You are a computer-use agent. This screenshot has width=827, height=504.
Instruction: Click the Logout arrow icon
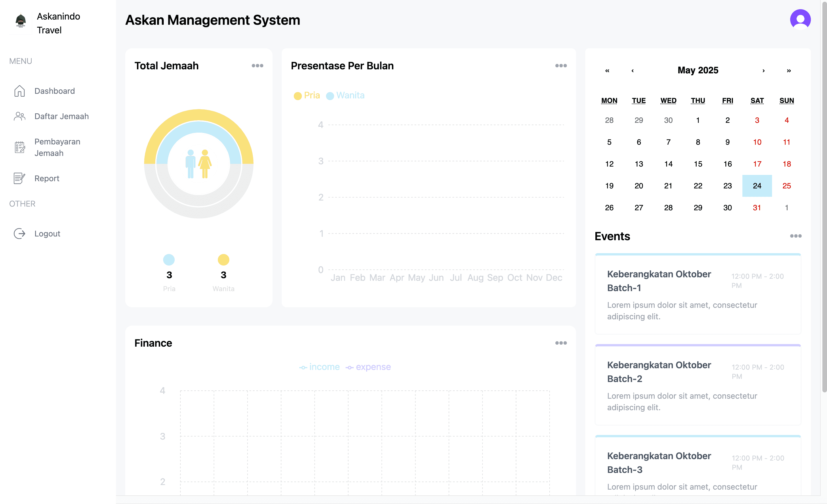20,234
